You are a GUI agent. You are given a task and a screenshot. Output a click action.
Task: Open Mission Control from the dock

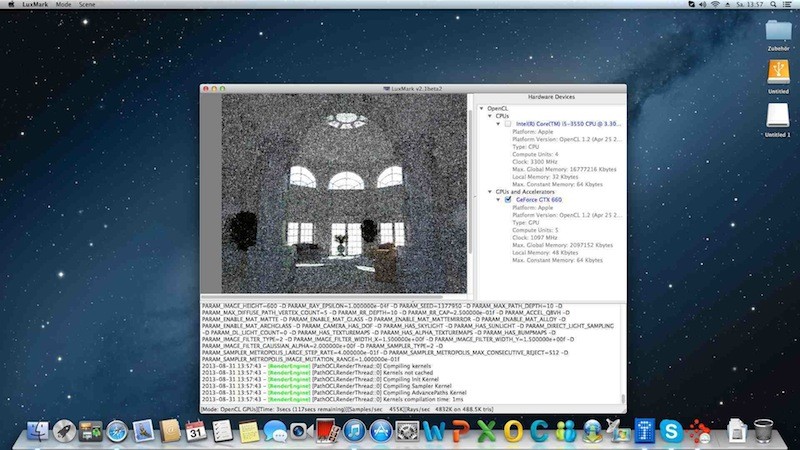click(x=91, y=431)
